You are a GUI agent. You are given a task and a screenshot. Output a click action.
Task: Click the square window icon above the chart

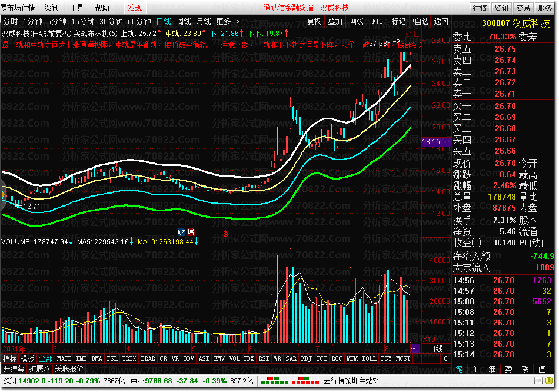click(417, 34)
